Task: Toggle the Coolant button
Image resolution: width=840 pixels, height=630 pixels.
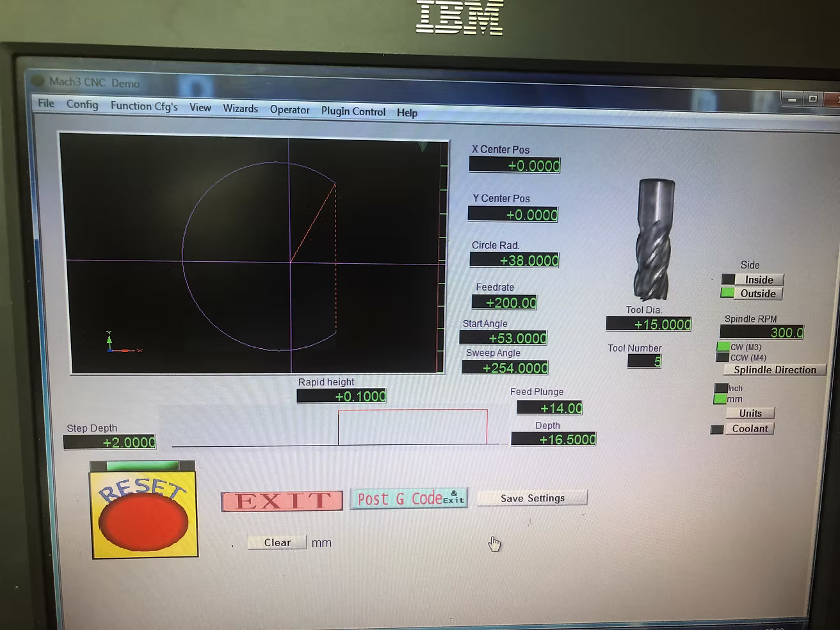Action: pos(750,429)
